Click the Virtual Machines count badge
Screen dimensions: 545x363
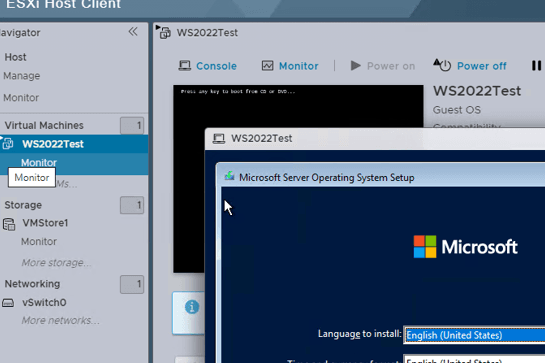pos(132,126)
